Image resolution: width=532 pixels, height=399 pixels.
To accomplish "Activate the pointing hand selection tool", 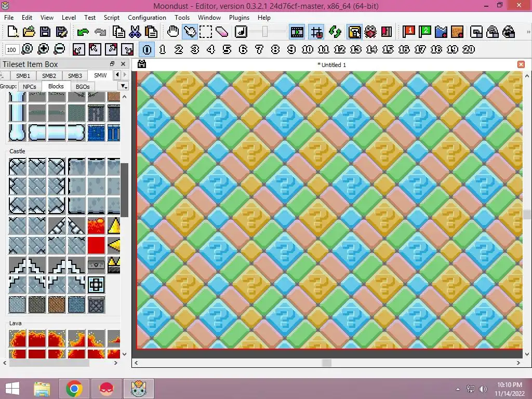I will 190,32.
